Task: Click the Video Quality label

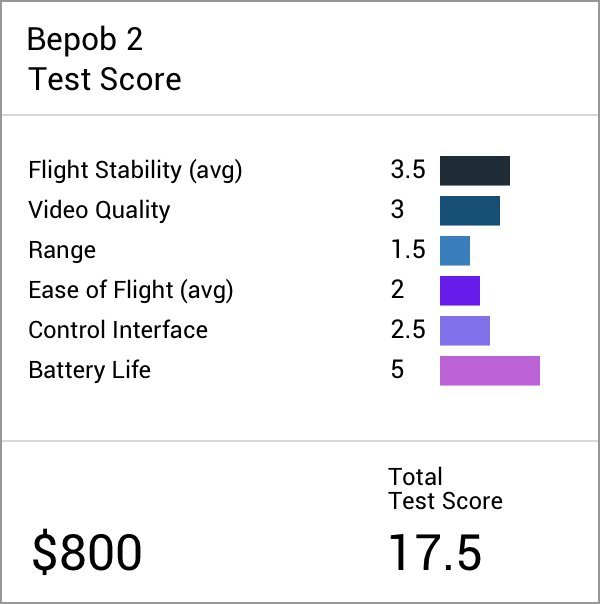Action: 99,210
